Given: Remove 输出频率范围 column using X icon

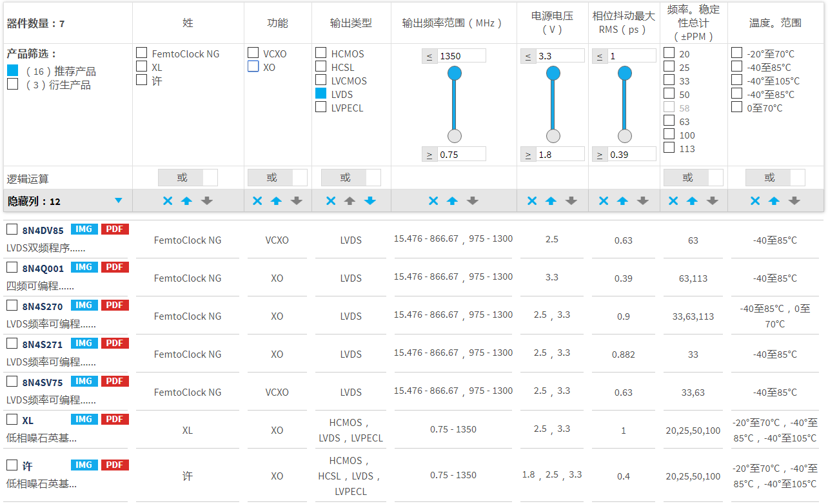Looking at the screenshot, I should [x=433, y=201].
